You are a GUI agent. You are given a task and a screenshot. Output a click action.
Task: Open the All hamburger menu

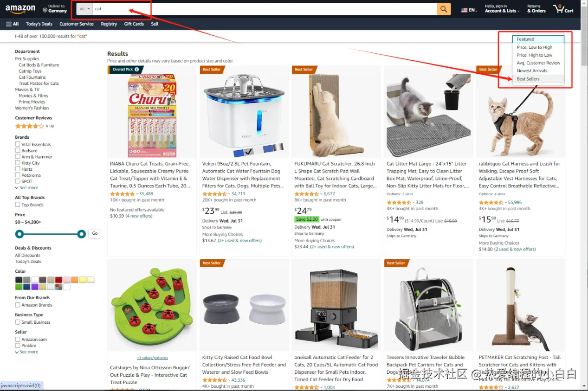pos(13,24)
